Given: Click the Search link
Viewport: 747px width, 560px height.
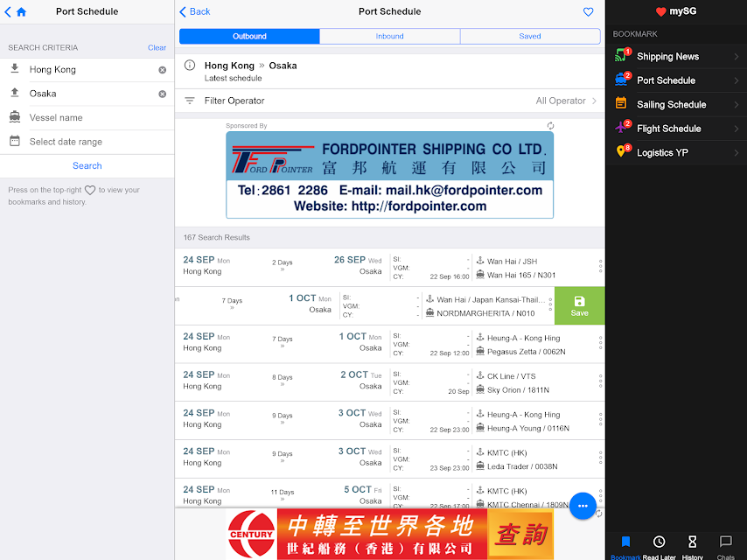Looking at the screenshot, I should click(x=87, y=166).
